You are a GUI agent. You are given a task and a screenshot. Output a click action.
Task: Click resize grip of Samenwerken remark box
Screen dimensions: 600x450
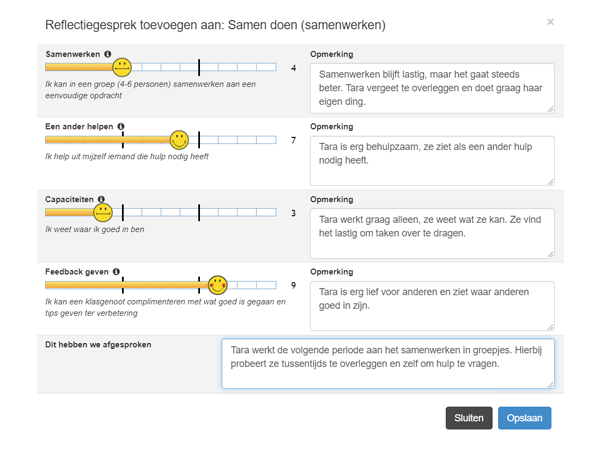tap(550, 109)
